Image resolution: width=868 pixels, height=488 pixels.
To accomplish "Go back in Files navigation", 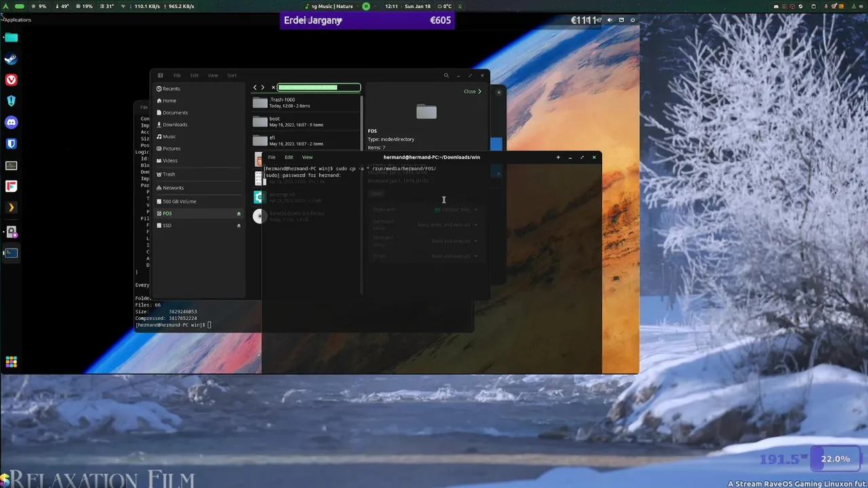I will (x=255, y=87).
